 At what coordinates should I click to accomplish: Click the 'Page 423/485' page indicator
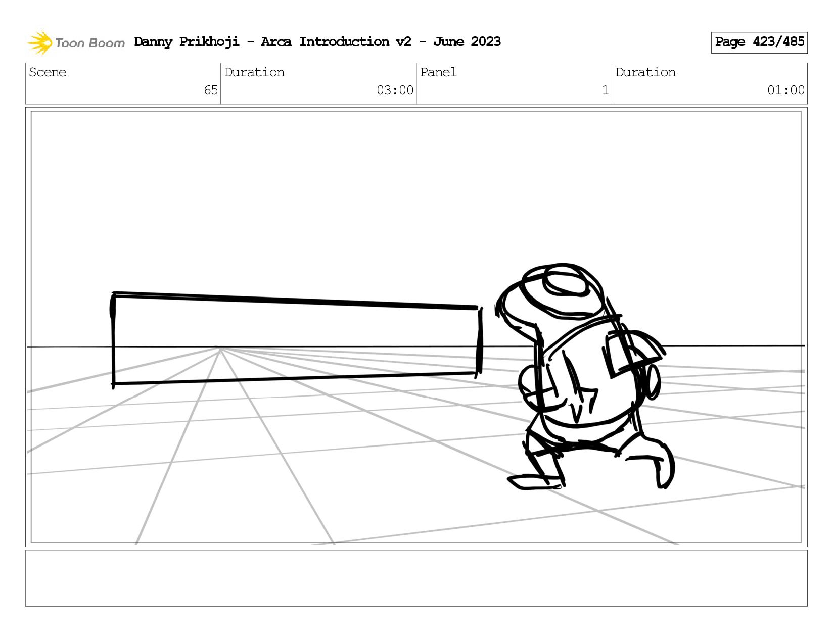click(759, 42)
